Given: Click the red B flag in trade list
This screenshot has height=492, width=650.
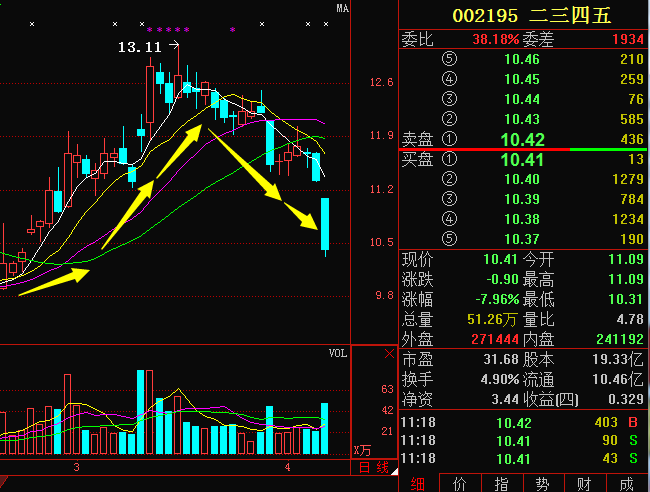Looking at the screenshot, I should pyautogui.click(x=632, y=422).
